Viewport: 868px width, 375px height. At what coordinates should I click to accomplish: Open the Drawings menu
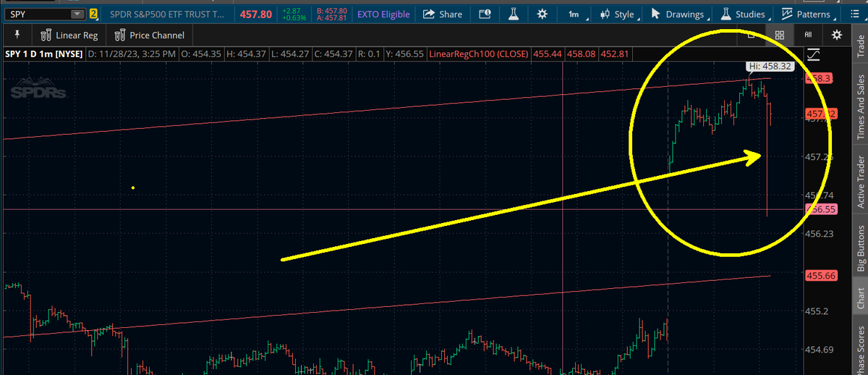[x=678, y=14]
